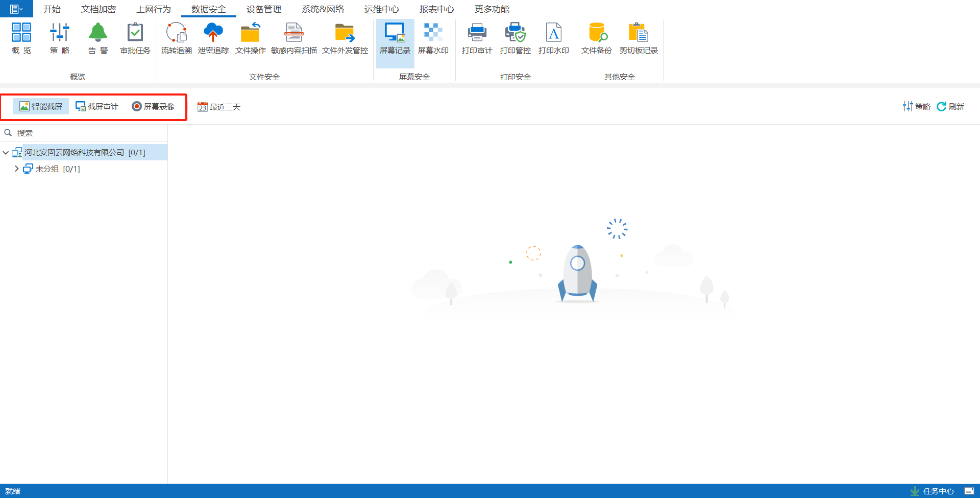Click the 刷新 refresh button

coord(950,106)
